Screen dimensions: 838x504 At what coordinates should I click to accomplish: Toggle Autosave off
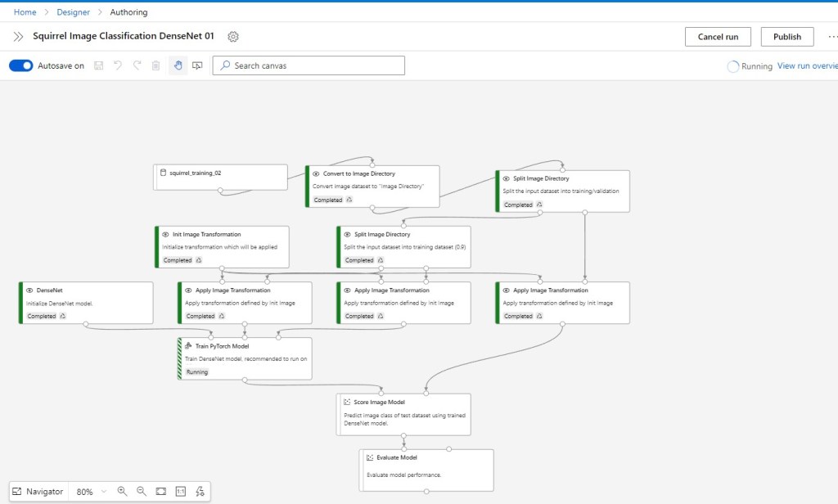(x=19, y=65)
